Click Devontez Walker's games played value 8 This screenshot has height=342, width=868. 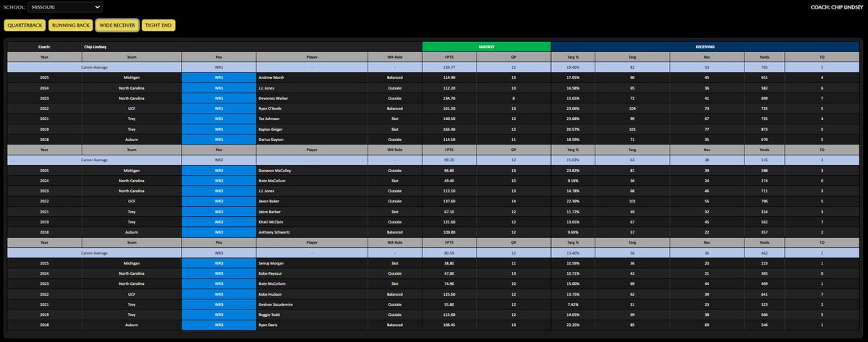pyautogui.click(x=513, y=97)
